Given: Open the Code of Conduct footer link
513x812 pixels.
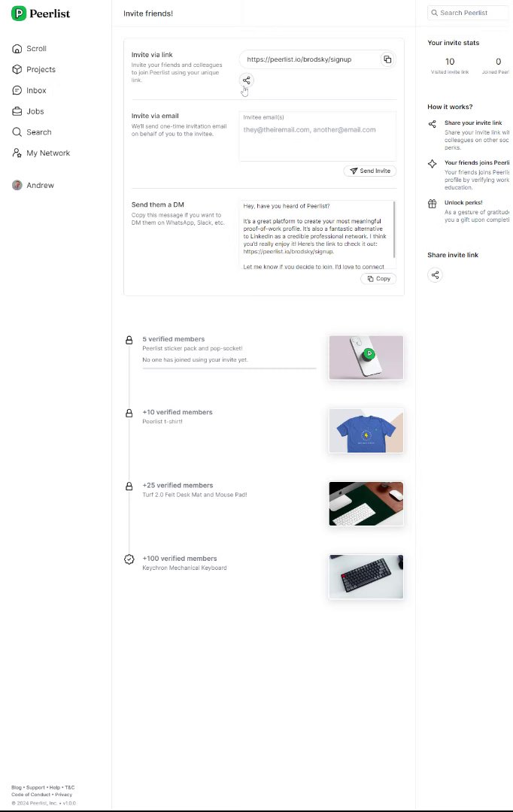Looking at the screenshot, I should [31, 795].
